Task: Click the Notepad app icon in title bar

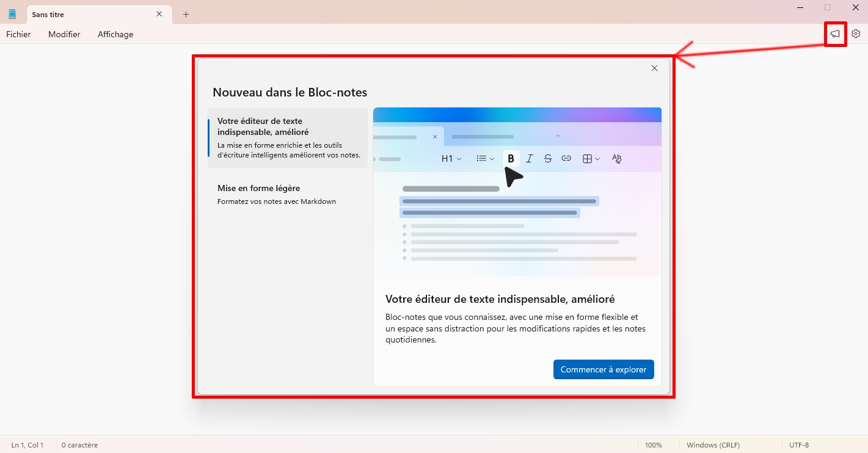Action: (x=12, y=14)
